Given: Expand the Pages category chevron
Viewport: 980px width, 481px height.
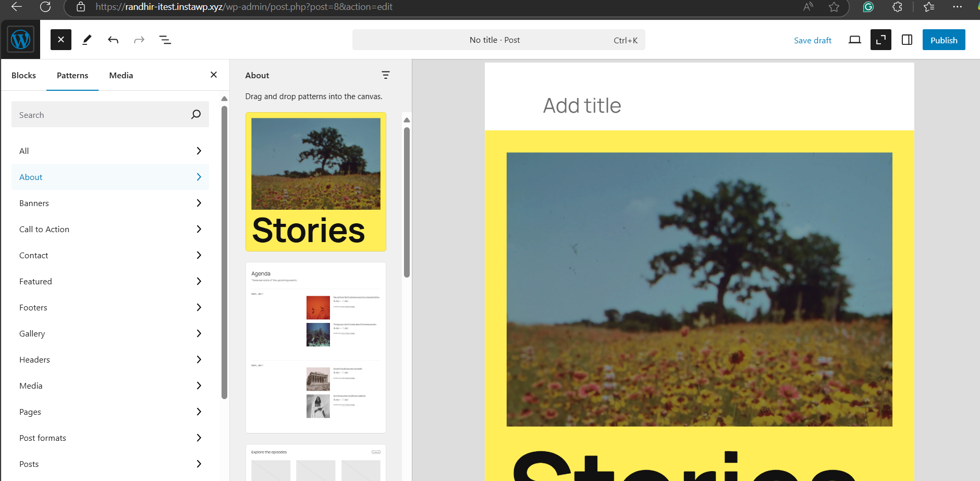Looking at the screenshot, I should [x=199, y=412].
